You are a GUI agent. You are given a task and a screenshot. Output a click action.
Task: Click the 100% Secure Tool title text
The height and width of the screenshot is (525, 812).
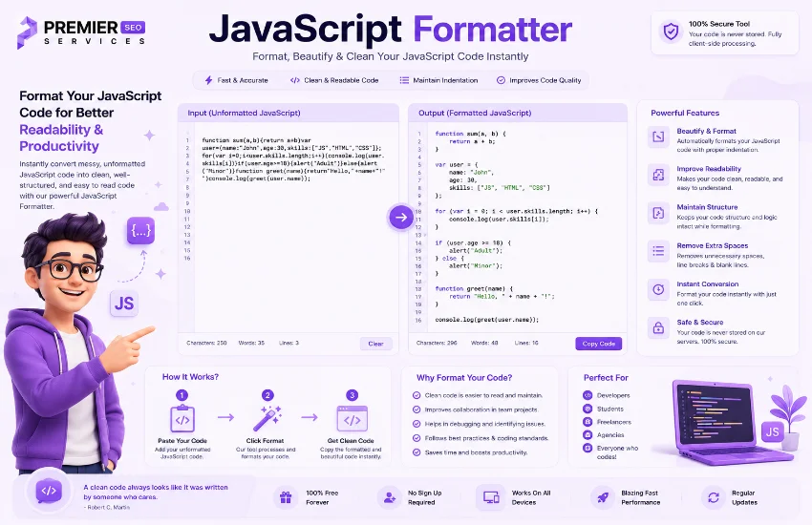pos(719,24)
